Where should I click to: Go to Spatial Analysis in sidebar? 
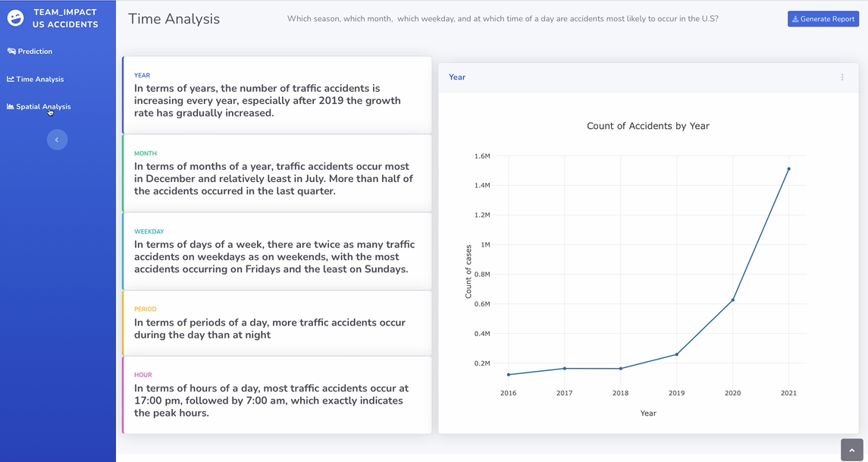click(x=43, y=107)
